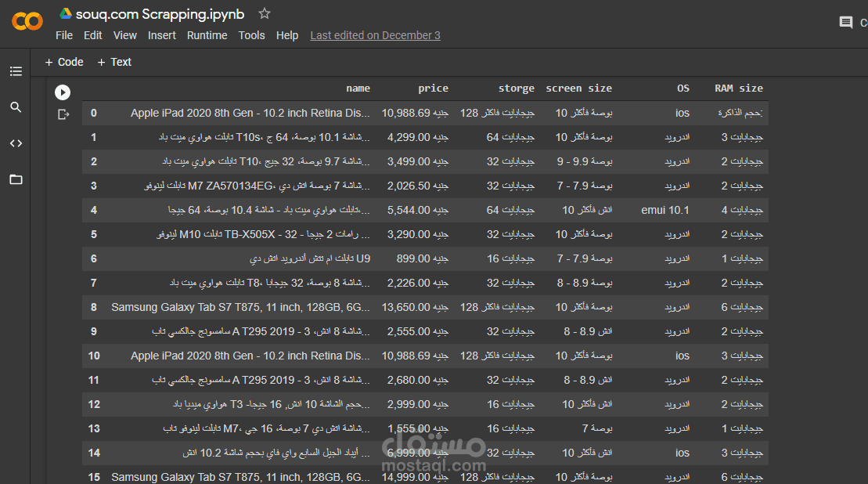Image resolution: width=868 pixels, height=484 pixels.
Task: Click row index 6
Action: (x=94, y=258)
